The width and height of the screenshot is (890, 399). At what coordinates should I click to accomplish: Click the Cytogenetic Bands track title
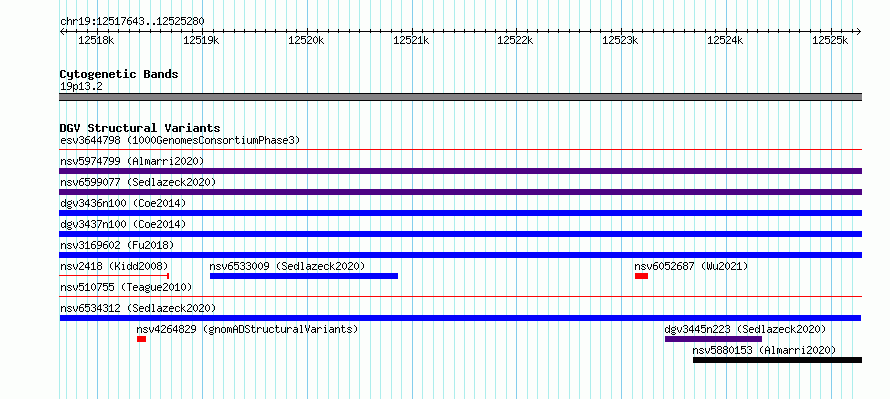[x=119, y=74]
